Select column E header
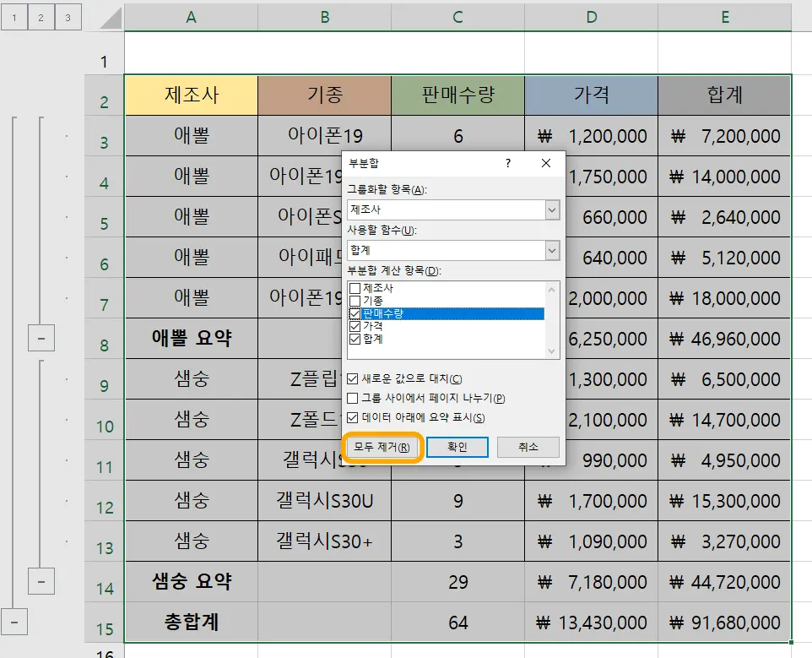812x658 pixels. [x=725, y=18]
